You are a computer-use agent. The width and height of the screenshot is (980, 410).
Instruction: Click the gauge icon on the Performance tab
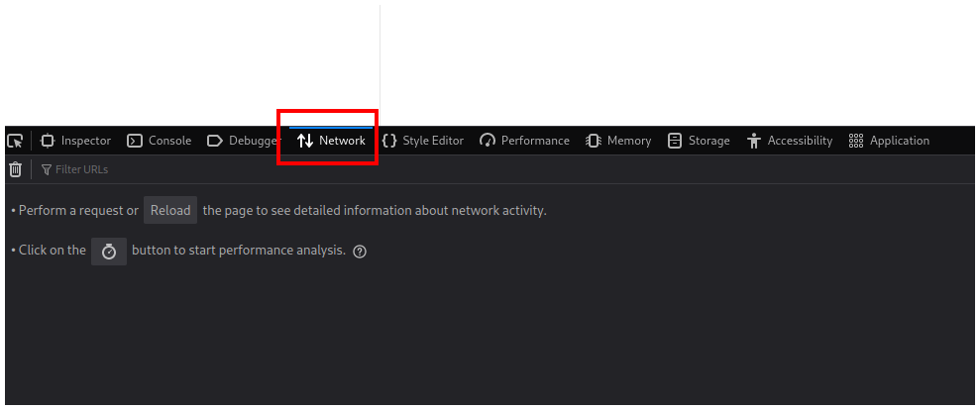coord(488,141)
